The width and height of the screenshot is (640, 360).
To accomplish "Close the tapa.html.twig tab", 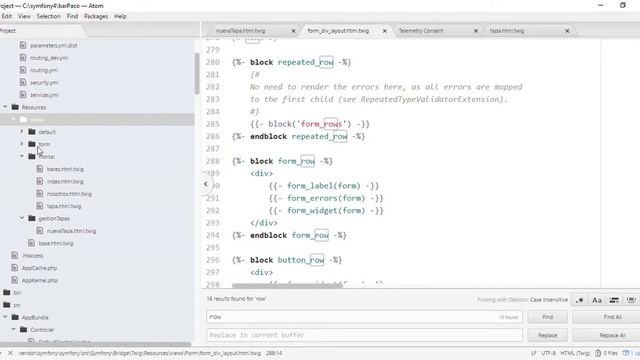I will [x=567, y=31].
